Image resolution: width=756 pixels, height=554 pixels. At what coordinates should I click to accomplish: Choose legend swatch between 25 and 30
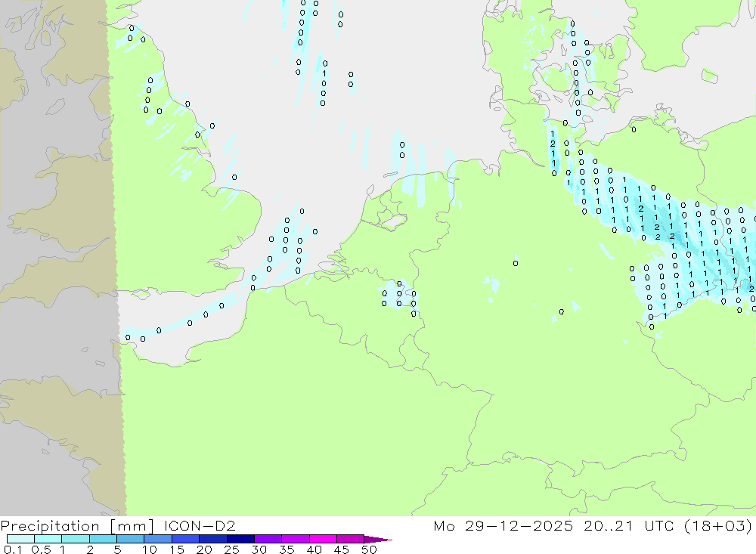tap(240, 539)
